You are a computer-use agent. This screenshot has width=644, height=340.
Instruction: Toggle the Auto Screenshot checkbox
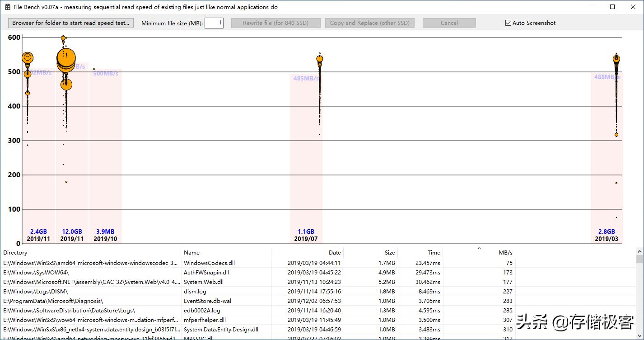coord(508,23)
